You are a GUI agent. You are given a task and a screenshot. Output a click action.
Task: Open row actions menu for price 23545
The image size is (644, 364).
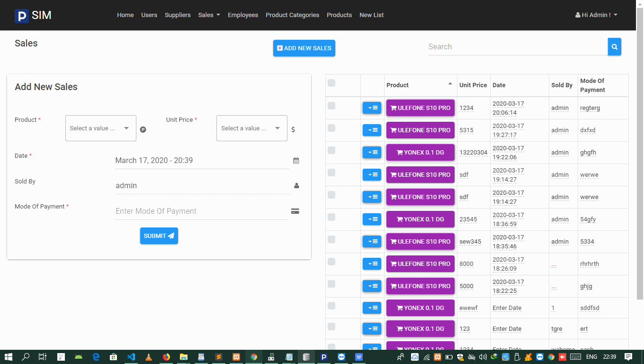(x=372, y=219)
